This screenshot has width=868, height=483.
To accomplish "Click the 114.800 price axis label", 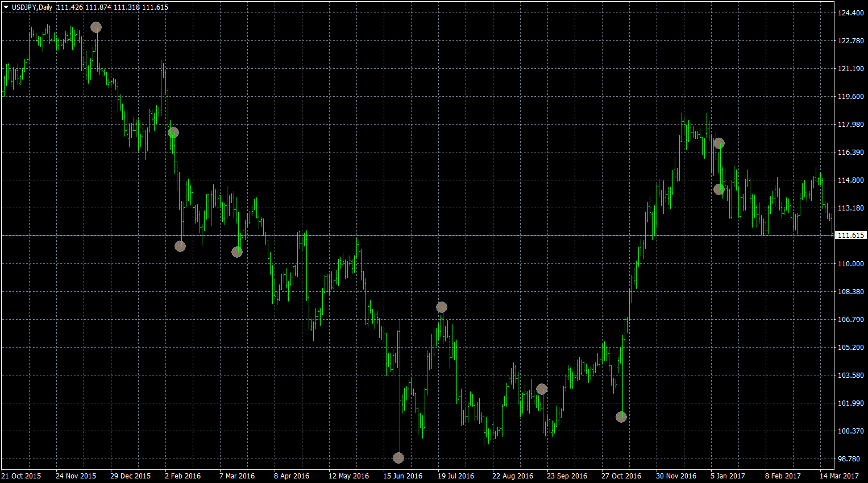I will pyautogui.click(x=851, y=180).
